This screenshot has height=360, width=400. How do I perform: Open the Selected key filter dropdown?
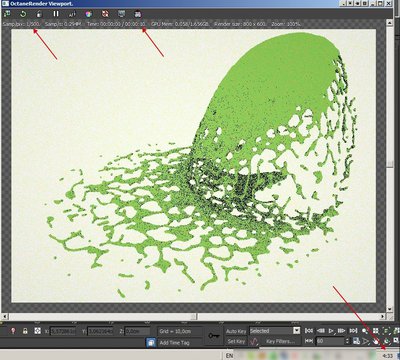(275, 331)
